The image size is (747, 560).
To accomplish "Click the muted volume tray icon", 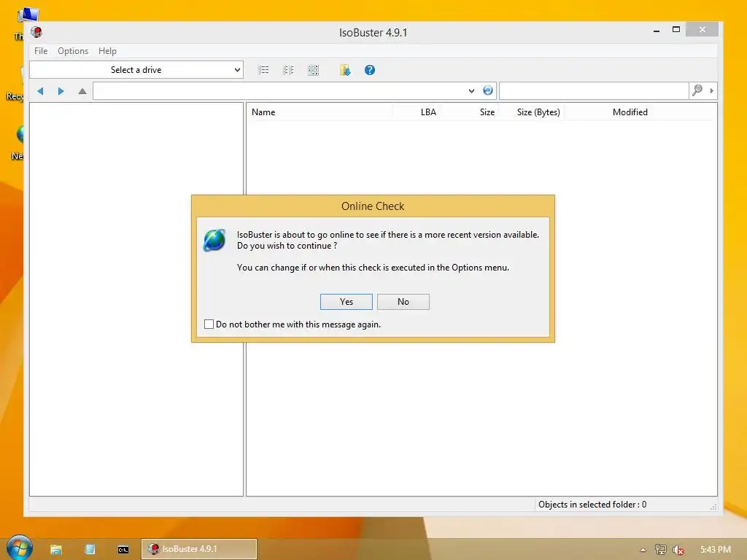I will [678, 550].
